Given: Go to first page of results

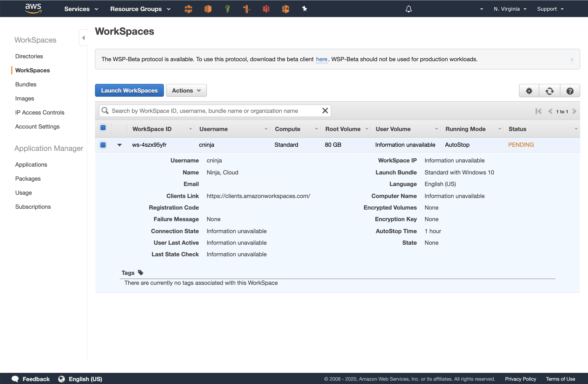Looking at the screenshot, I should [x=539, y=111].
